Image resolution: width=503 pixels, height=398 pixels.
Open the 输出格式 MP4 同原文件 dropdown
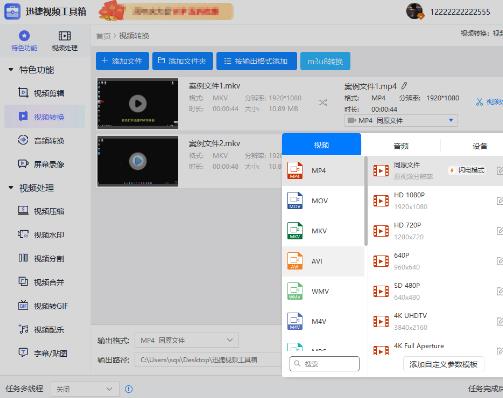(187, 340)
